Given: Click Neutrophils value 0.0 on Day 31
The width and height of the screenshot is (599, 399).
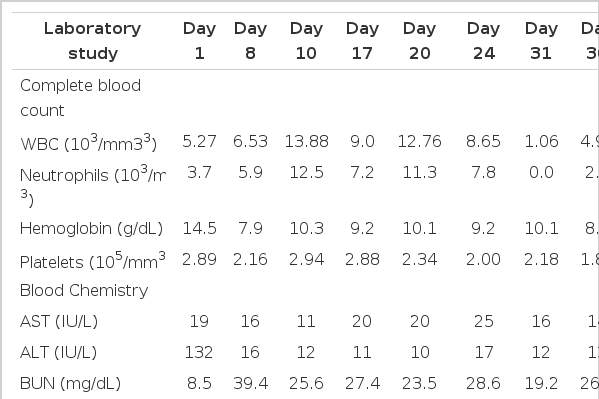Looking at the screenshot, I should [541, 172].
